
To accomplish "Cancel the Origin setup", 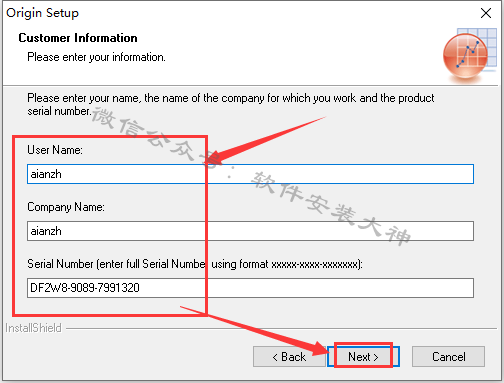I will tap(448, 357).
